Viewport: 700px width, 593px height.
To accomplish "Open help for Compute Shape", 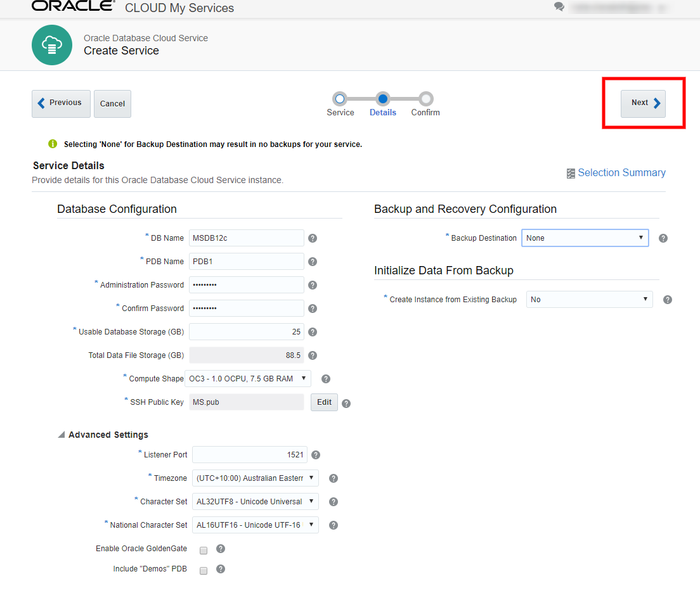I will (x=325, y=378).
